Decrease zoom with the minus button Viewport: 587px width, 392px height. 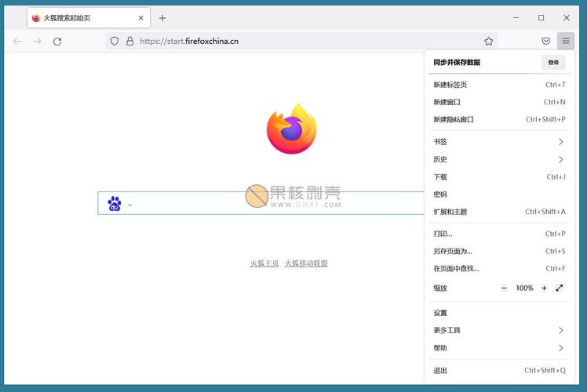coord(504,288)
